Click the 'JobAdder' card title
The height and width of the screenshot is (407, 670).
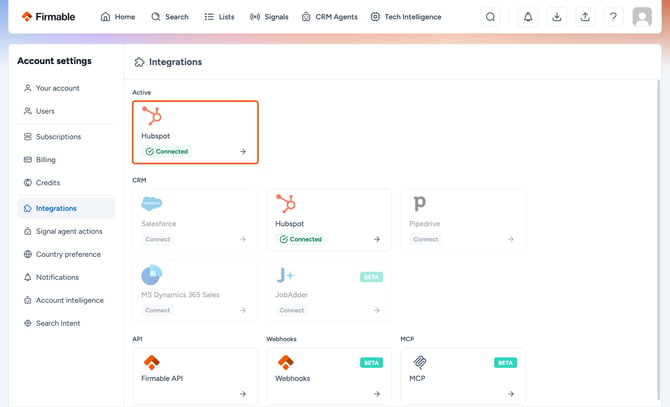pyautogui.click(x=291, y=295)
